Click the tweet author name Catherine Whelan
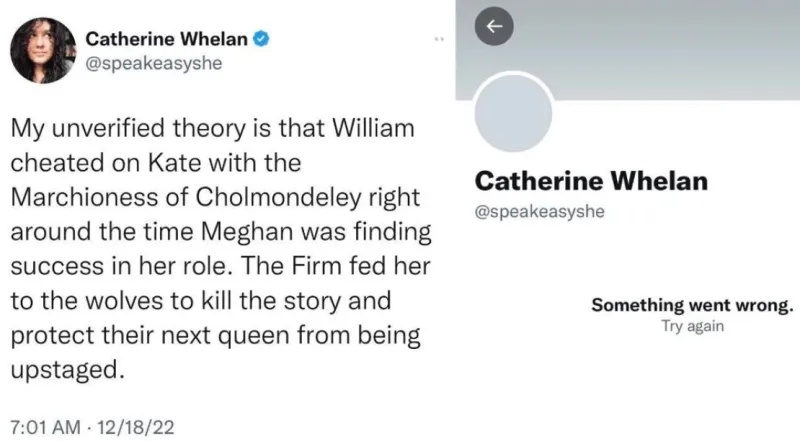 coord(166,39)
